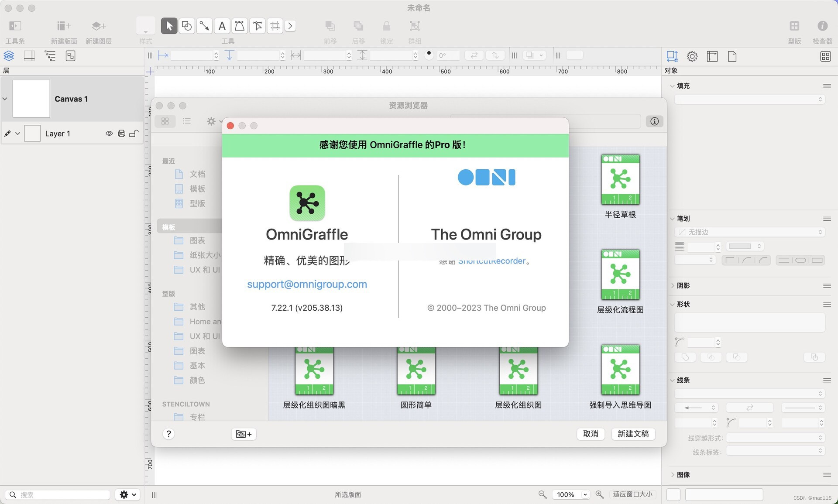Open the properties gear inspector tab
The image size is (838, 504).
(692, 56)
